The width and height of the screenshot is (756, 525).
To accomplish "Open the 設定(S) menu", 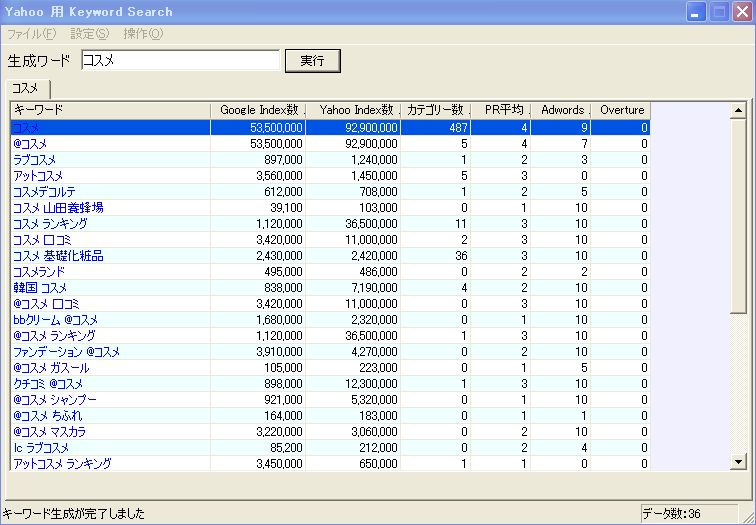I will pos(90,34).
